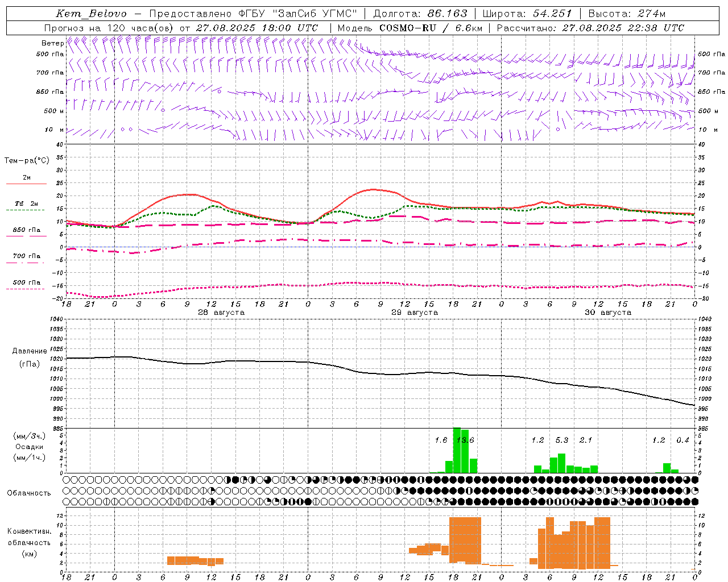Select the "Тем-ра(°C)" temperature panel label
Screen dimensions: 728x582
click(x=27, y=160)
